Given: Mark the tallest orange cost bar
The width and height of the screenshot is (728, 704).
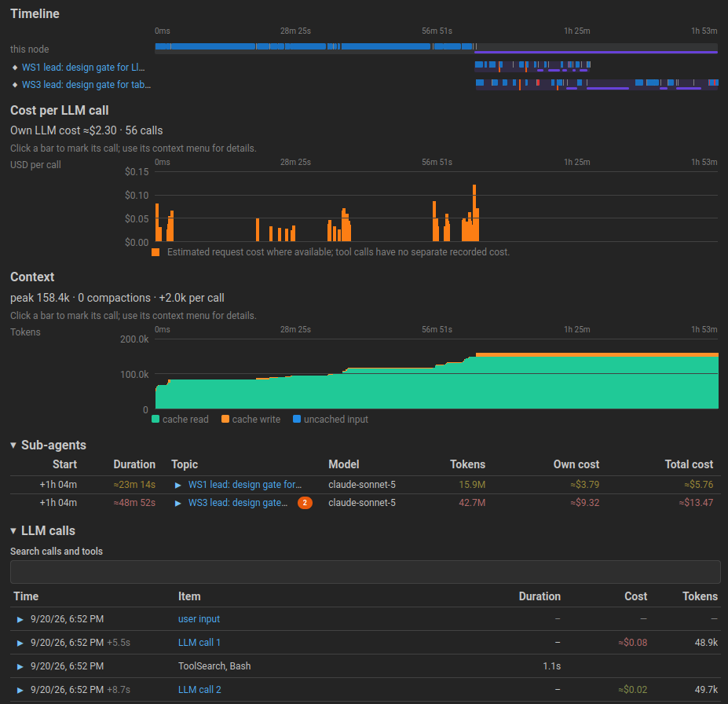Looking at the screenshot, I should click(x=474, y=213).
